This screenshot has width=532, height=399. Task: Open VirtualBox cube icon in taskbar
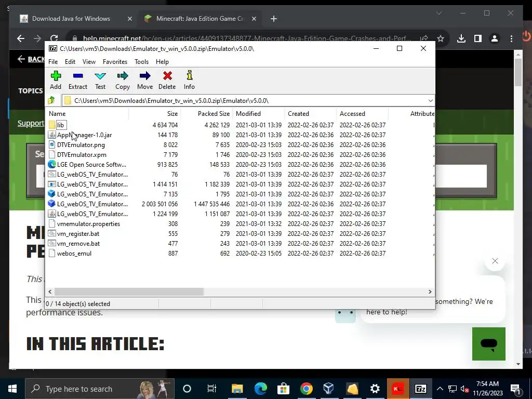click(329, 389)
